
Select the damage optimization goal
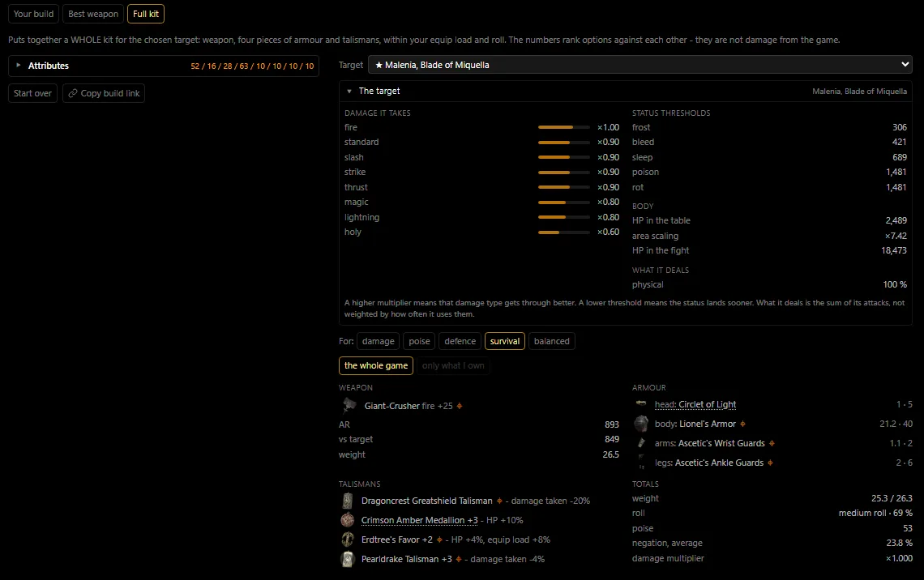[378, 341]
